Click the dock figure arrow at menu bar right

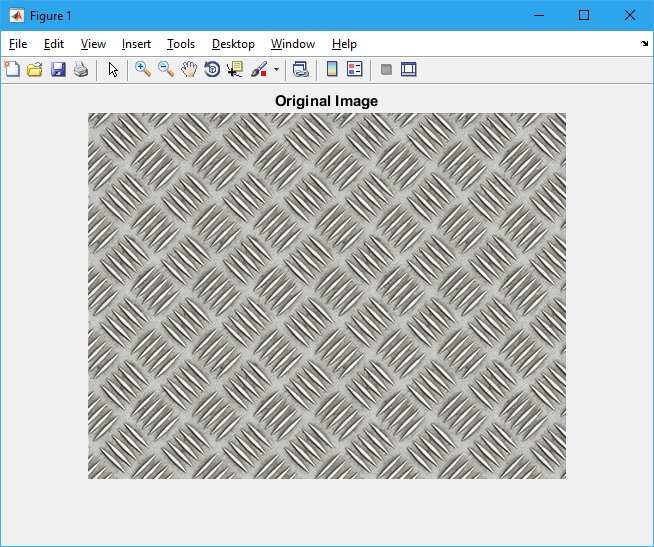coord(644,44)
